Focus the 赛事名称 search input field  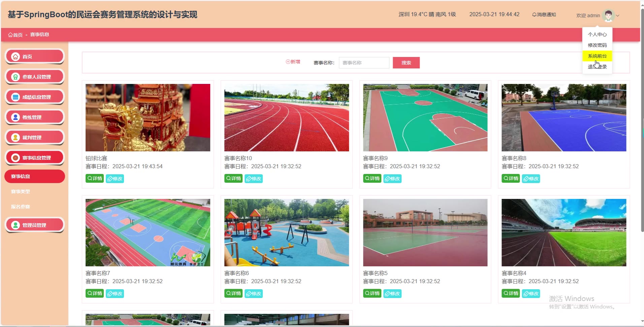click(364, 63)
